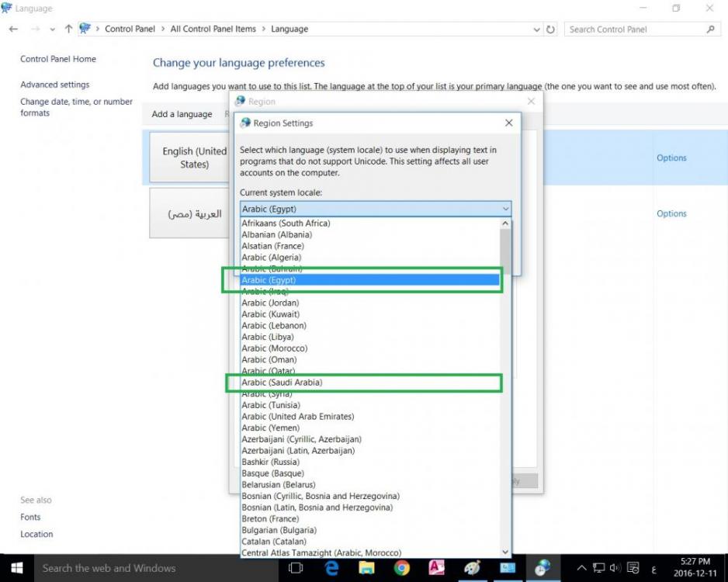Screen dimensions: 728x582
Task: Open Control Panel Home link
Action: [x=58, y=59]
